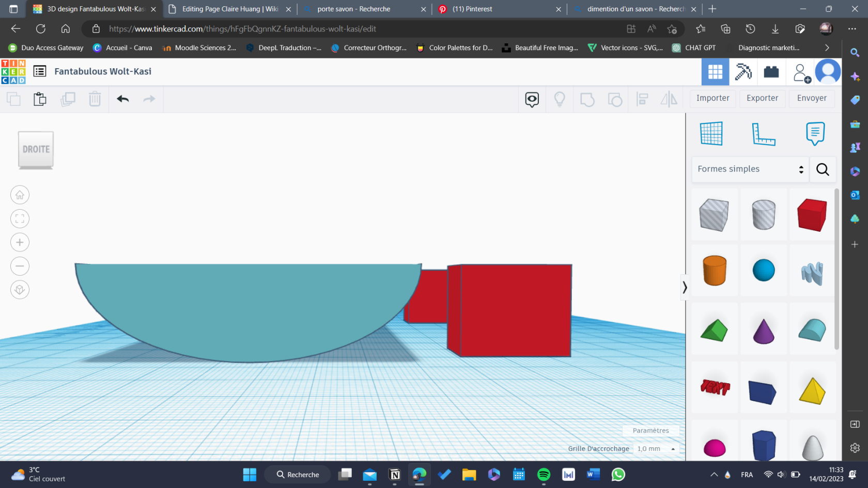
Task: Open the pickaxe Blocks mode icon
Action: tap(743, 72)
